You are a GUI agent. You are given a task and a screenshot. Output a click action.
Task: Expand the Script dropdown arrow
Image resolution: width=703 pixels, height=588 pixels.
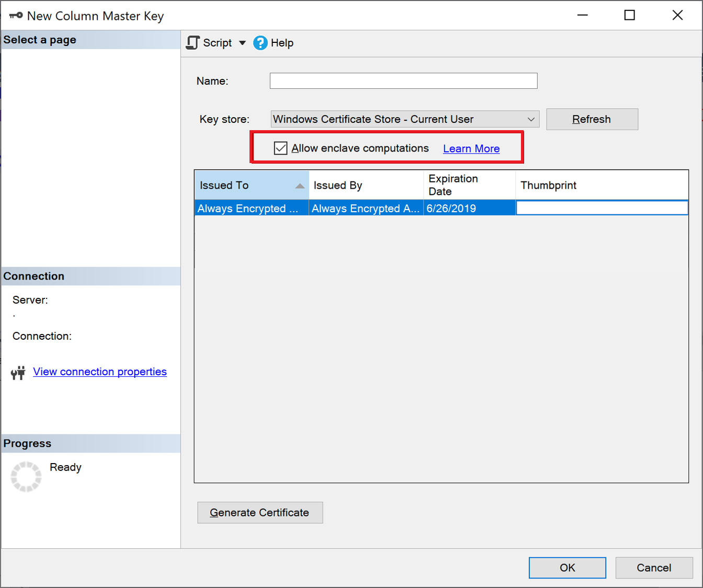(x=243, y=42)
